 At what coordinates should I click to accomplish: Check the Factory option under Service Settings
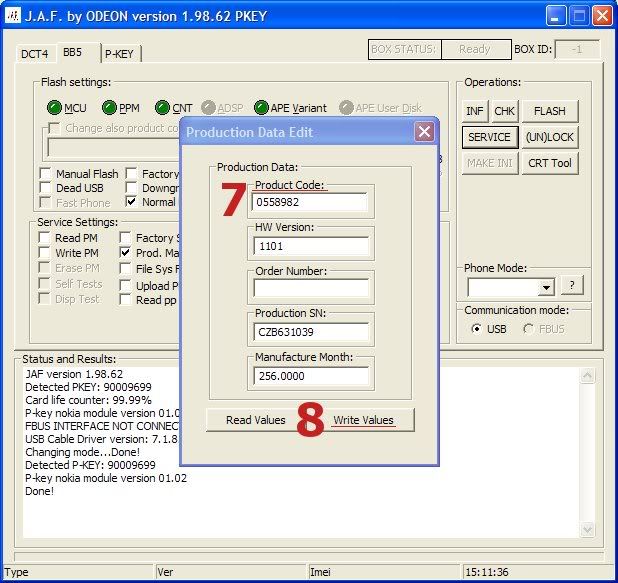[x=125, y=238]
